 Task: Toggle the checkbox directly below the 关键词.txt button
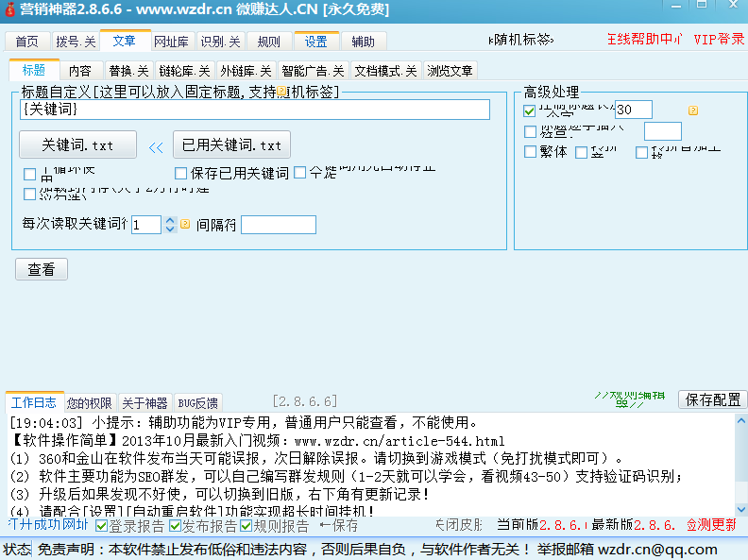pyautogui.click(x=29, y=174)
